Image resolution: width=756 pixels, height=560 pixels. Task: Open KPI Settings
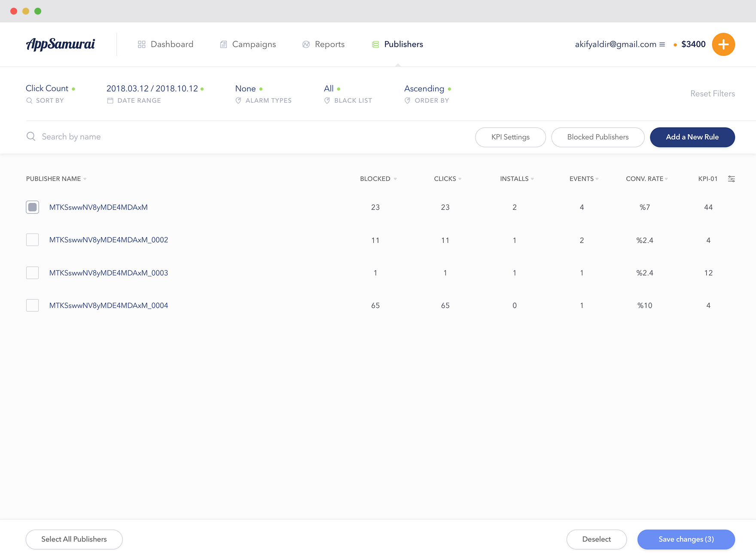[x=510, y=137]
